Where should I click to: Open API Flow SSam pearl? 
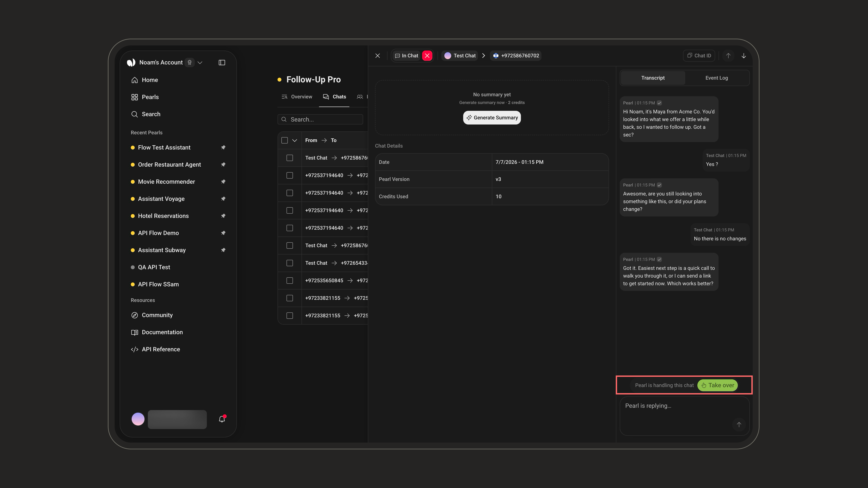tap(158, 284)
